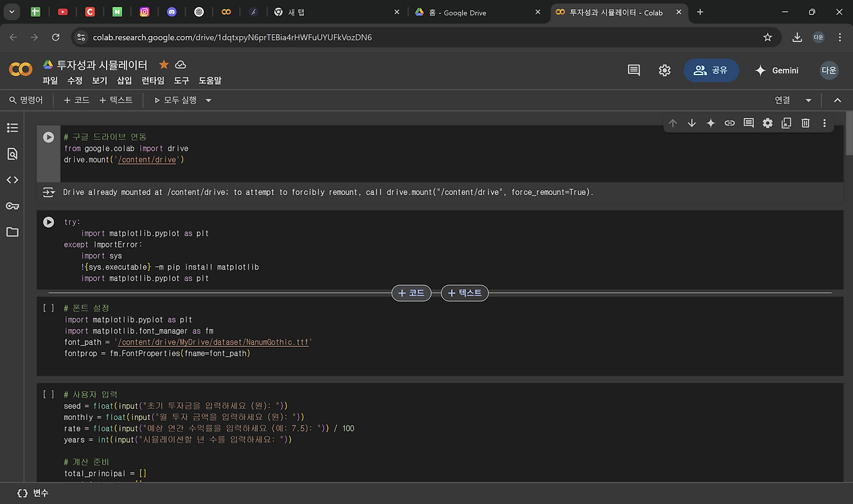Image resolution: width=853 pixels, height=504 pixels.
Task: Switch to the 새 탭 tab
Action: click(337, 12)
